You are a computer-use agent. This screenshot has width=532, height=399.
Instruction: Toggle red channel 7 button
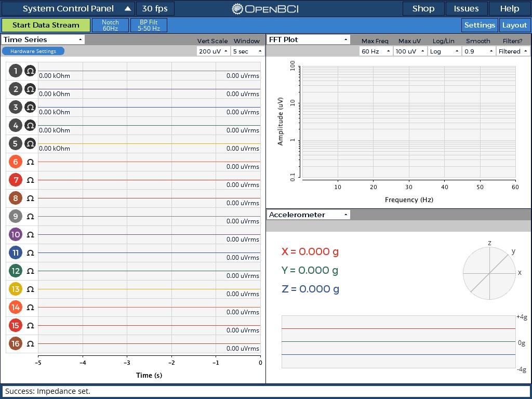(x=15, y=180)
